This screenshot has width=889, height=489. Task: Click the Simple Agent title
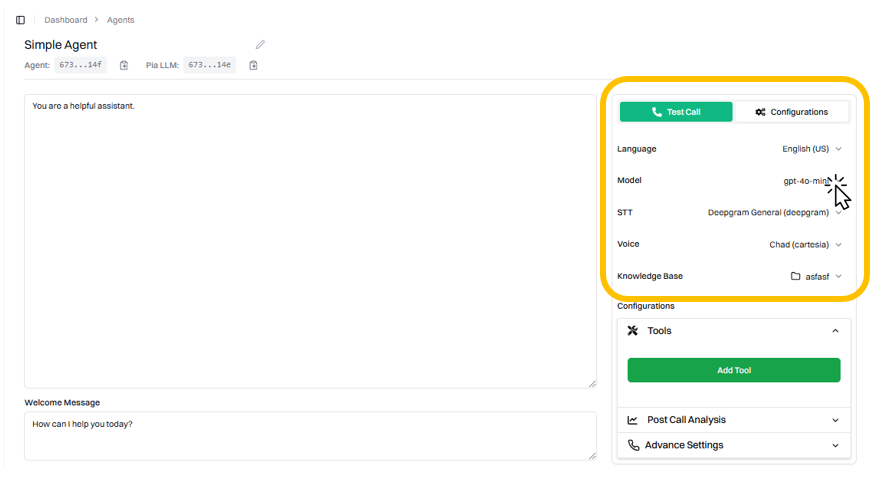(x=61, y=45)
